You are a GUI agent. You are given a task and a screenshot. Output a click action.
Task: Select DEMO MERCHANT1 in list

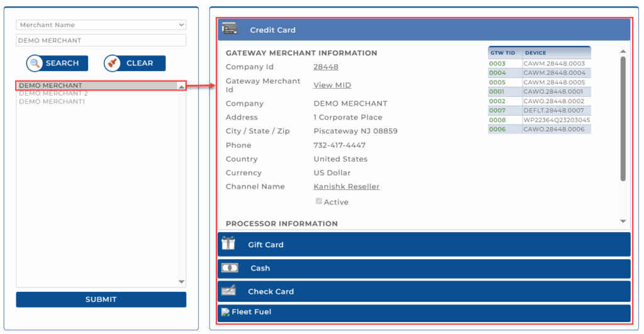tap(52, 102)
